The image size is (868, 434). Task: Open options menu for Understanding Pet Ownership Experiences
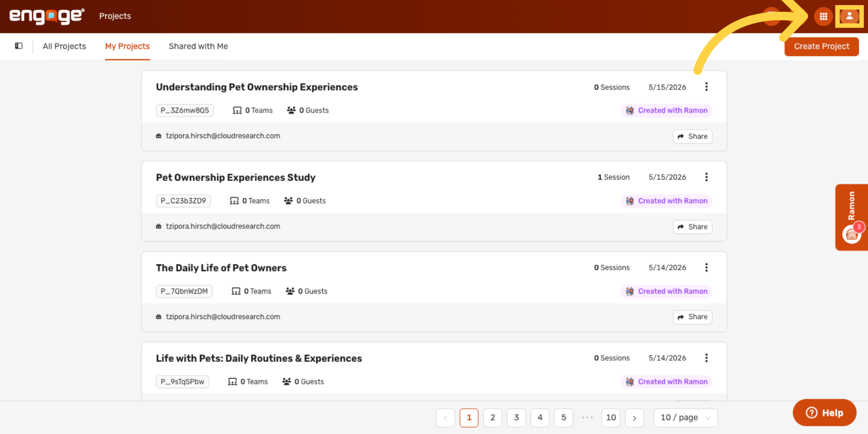[706, 87]
